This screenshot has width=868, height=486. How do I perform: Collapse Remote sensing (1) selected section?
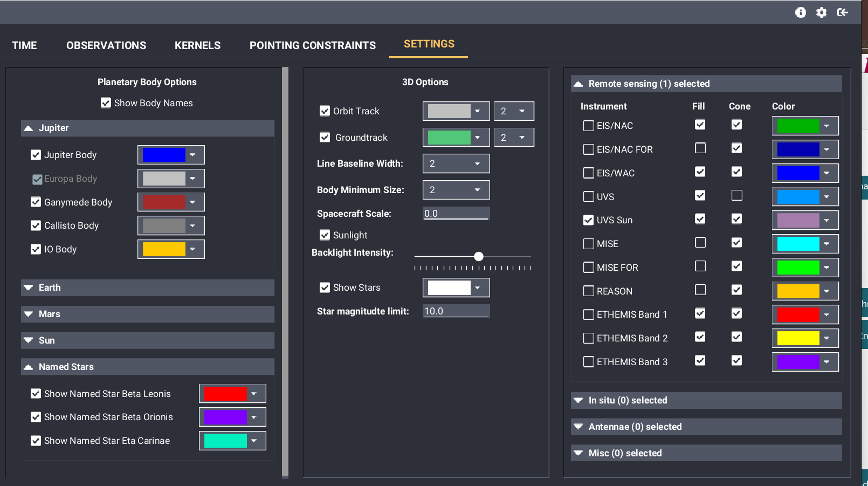[x=706, y=84]
